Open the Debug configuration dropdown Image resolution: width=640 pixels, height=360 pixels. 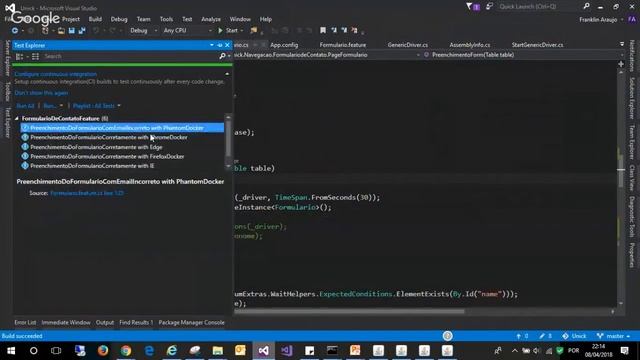point(143,31)
